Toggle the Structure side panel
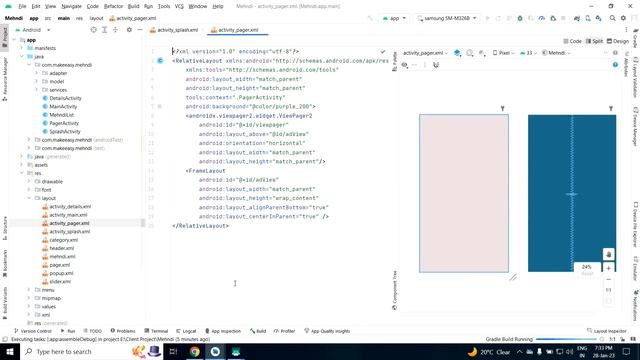Viewport: 640px width, 360px height. 4,228
